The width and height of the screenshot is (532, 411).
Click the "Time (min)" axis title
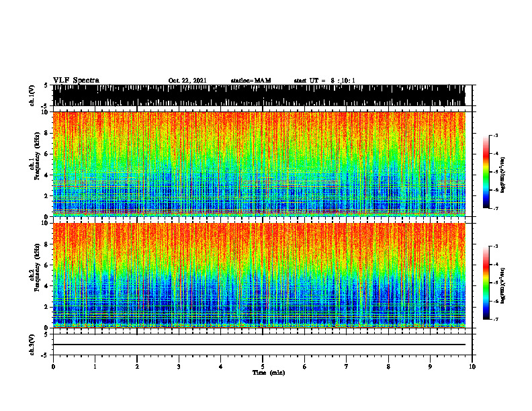click(269, 373)
